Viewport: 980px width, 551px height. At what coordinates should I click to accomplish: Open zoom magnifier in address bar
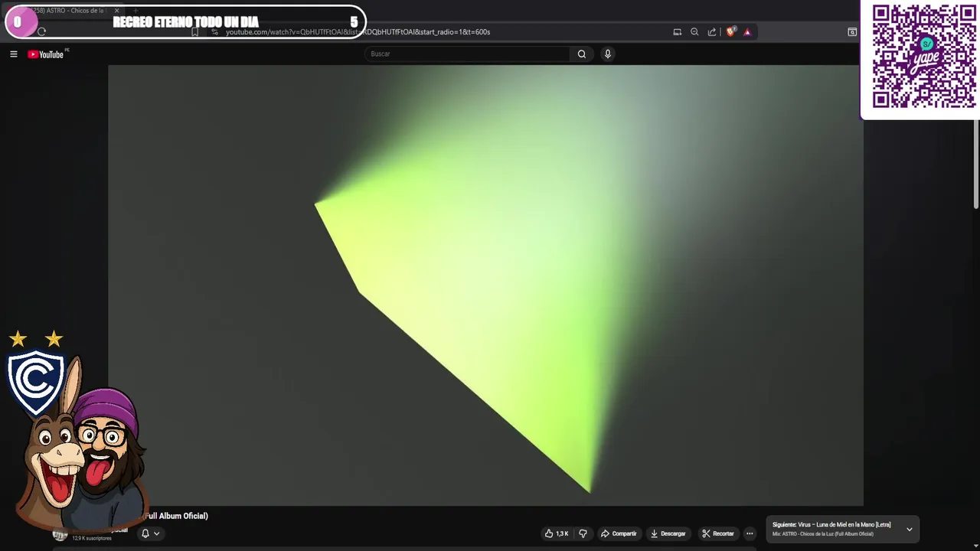pos(694,32)
